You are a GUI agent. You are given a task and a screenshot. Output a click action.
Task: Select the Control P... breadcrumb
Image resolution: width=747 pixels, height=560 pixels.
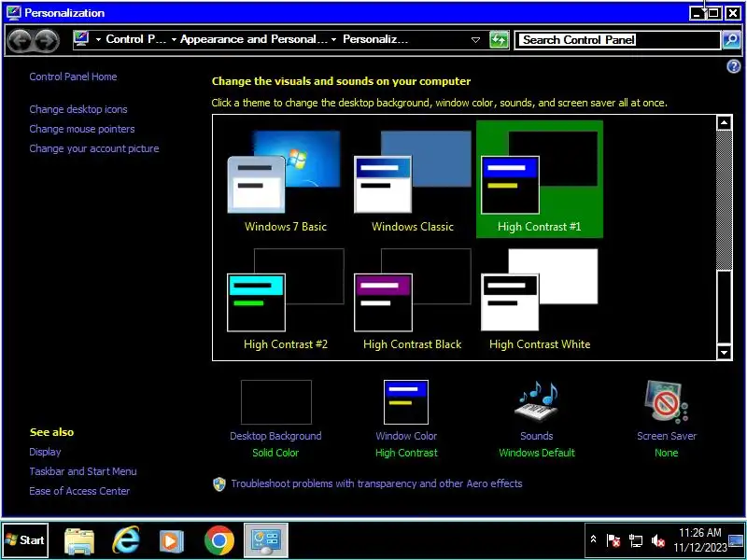click(136, 39)
